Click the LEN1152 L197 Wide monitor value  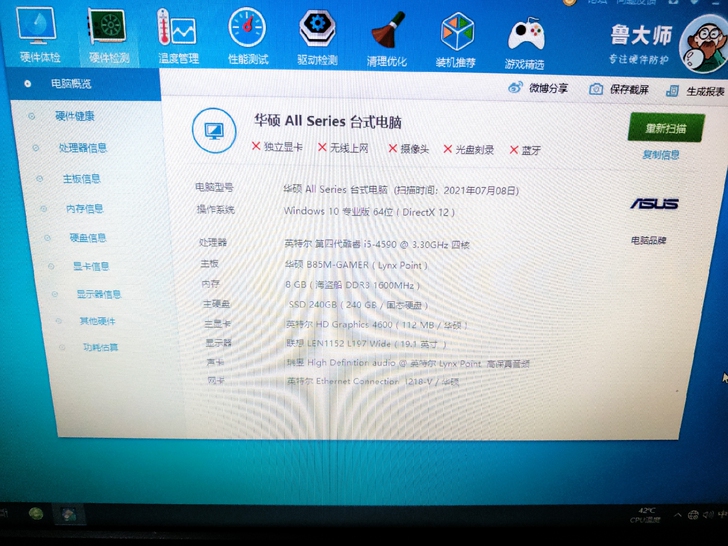point(366,344)
